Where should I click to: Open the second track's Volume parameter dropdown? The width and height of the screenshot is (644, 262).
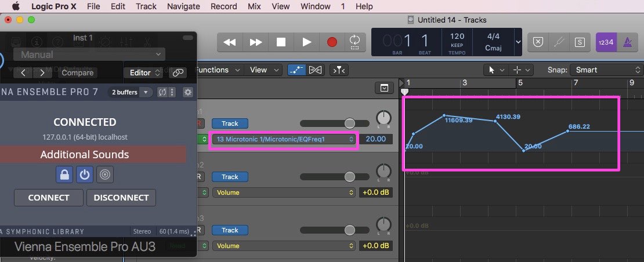[284, 192]
